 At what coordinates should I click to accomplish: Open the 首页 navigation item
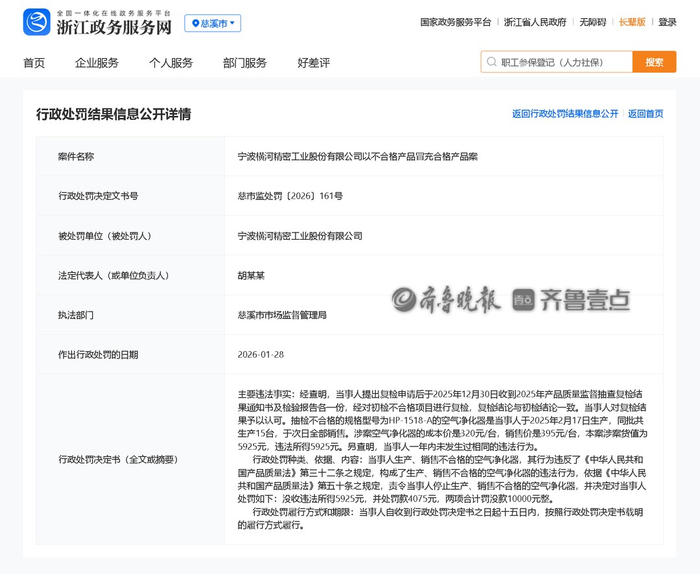click(34, 63)
